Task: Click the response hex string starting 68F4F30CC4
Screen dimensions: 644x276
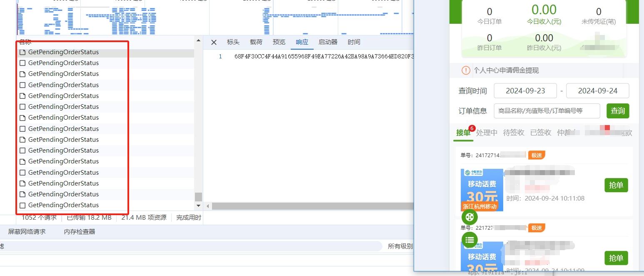Action: (324, 56)
